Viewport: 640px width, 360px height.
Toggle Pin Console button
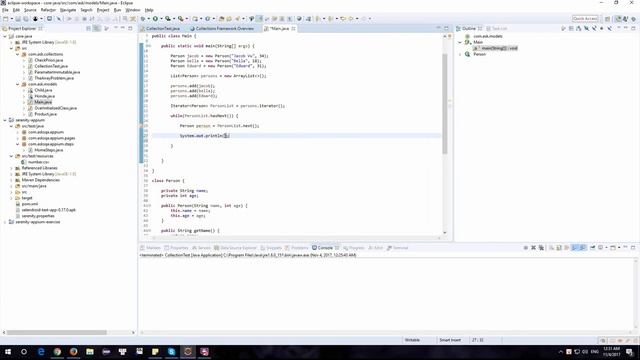coord(593,248)
